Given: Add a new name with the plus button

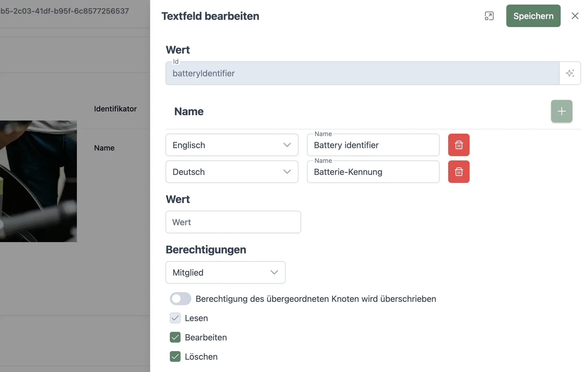Looking at the screenshot, I should pyautogui.click(x=561, y=111).
